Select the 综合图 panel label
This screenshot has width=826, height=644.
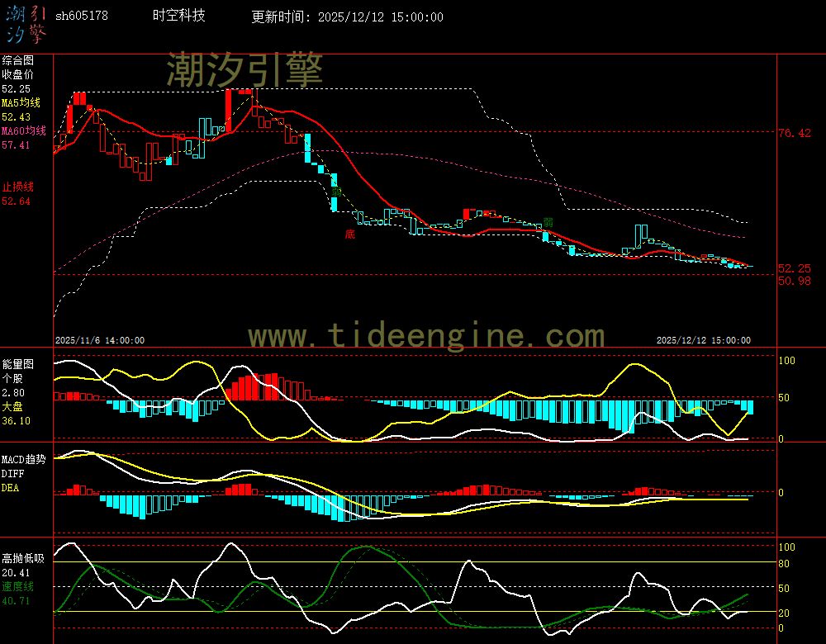pos(17,60)
